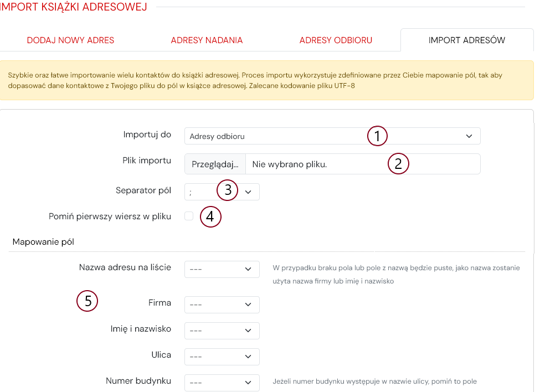The image size is (540, 392).
Task: Open Nazwa adresu na liście mapping dropdown
Action: tap(222, 269)
